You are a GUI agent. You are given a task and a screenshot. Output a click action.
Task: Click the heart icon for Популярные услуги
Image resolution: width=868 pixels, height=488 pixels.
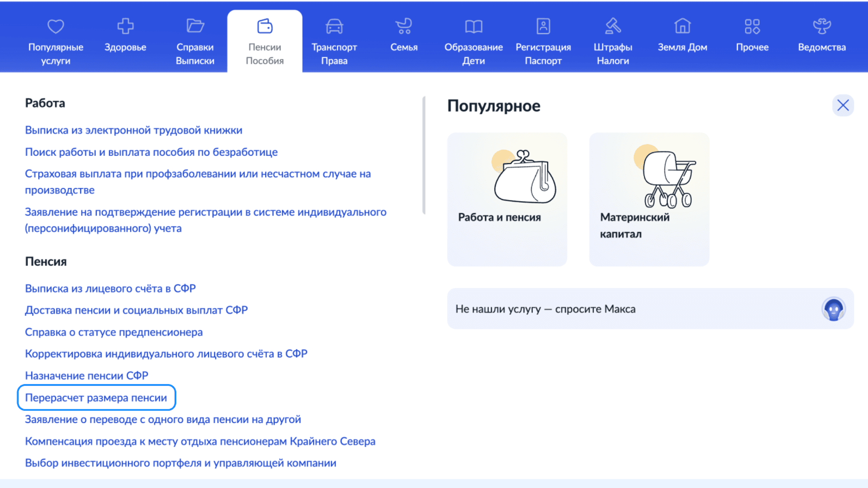[x=56, y=26]
